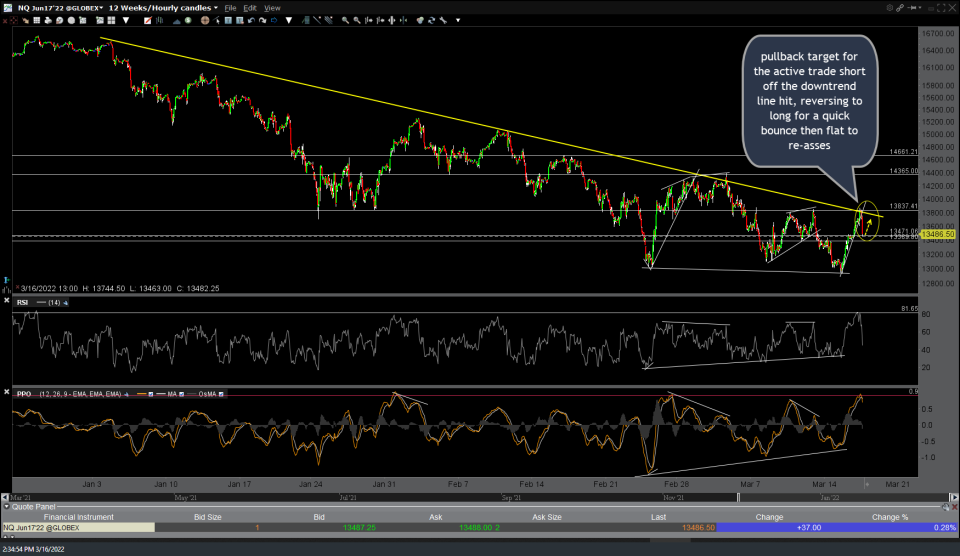Select the trendline drawing tool
The image size is (960, 556).
coord(317,20)
